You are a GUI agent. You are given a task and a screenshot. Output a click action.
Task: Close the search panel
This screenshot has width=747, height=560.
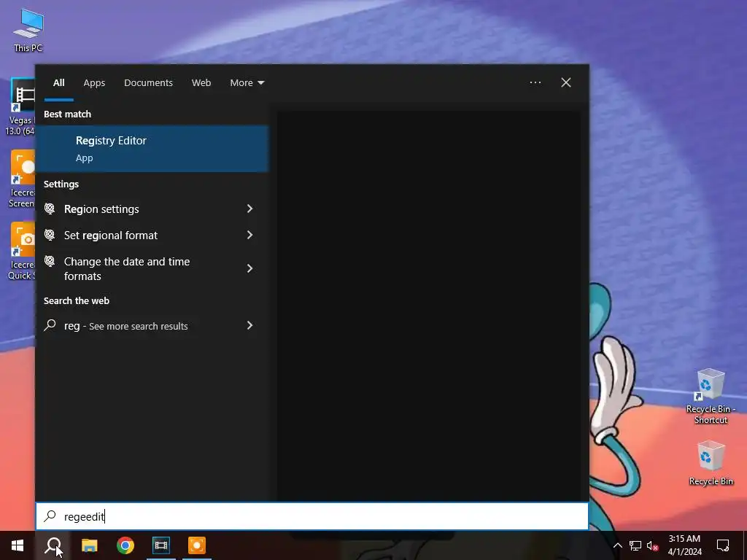coord(566,83)
